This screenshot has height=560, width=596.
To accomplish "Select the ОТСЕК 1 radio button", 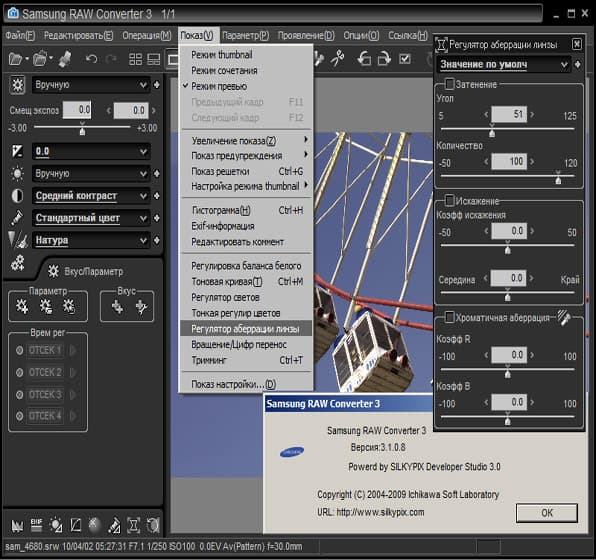I will tap(19, 350).
